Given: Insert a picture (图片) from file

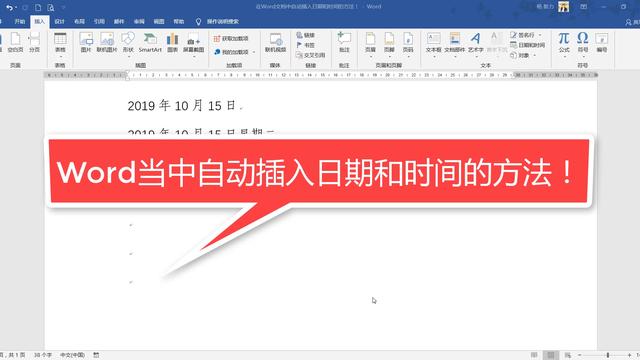Looking at the screenshot, I should coord(86,43).
